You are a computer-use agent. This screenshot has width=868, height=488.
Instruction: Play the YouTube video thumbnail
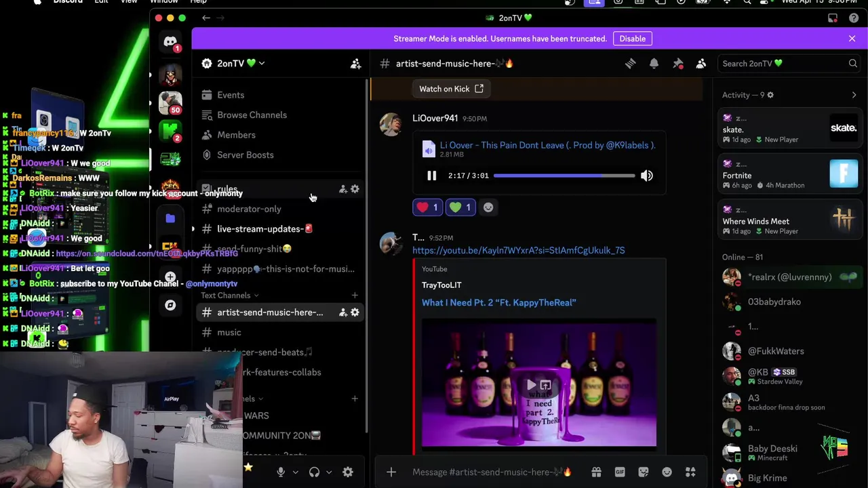pyautogui.click(x=532, y=386)
